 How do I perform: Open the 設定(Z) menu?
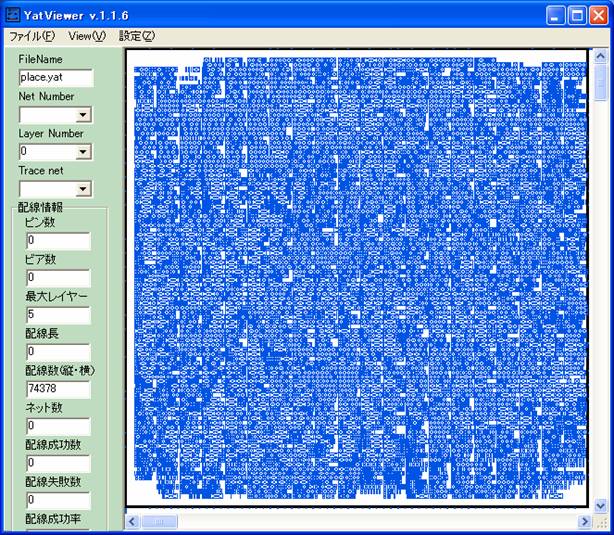point(137,36)
